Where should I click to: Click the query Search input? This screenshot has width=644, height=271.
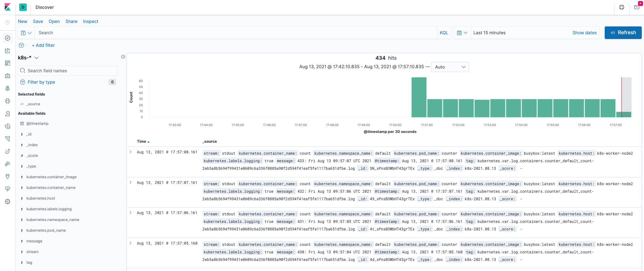point(236,33)
